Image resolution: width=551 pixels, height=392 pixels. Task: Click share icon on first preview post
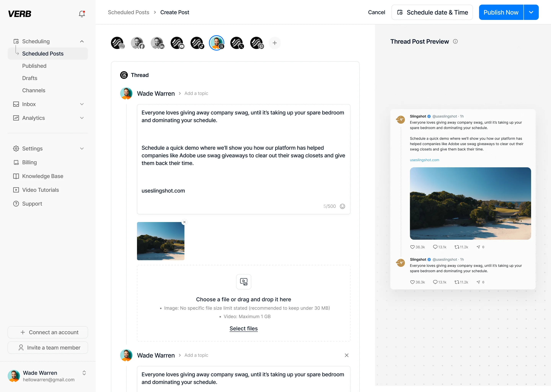478,247
